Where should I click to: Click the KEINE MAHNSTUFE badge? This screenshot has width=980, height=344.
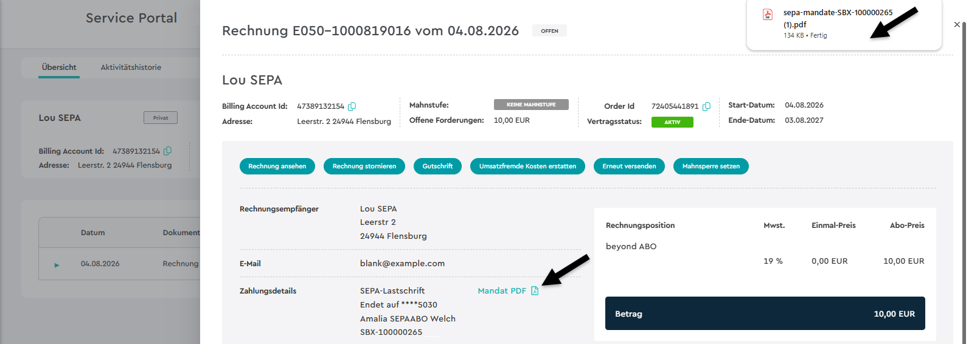pos(531,105)
